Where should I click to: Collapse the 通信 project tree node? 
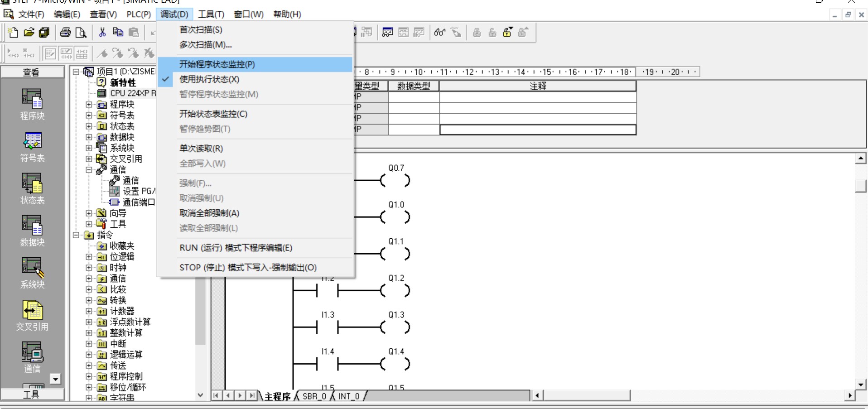pos(89,170)
